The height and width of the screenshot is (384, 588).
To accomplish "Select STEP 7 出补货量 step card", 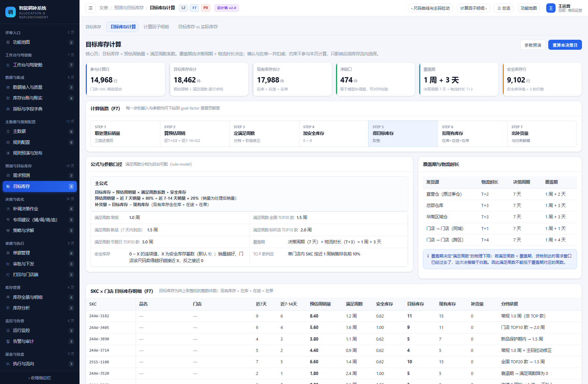I will click(x=542, y=134).
